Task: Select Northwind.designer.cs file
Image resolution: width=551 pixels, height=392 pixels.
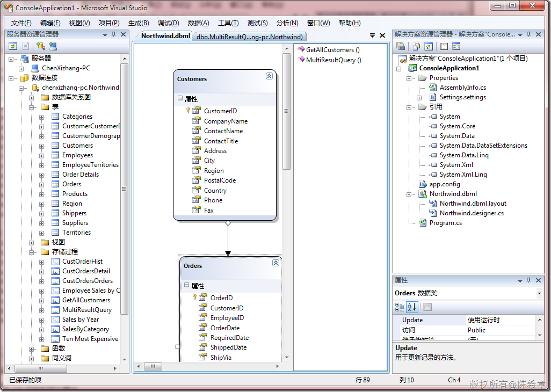Action: [x=472, y=213]
